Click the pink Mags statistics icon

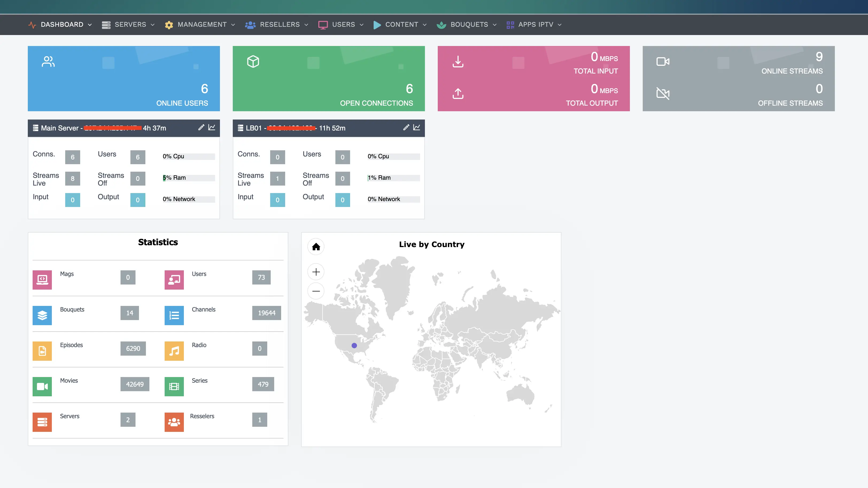[x=42, y=280]
